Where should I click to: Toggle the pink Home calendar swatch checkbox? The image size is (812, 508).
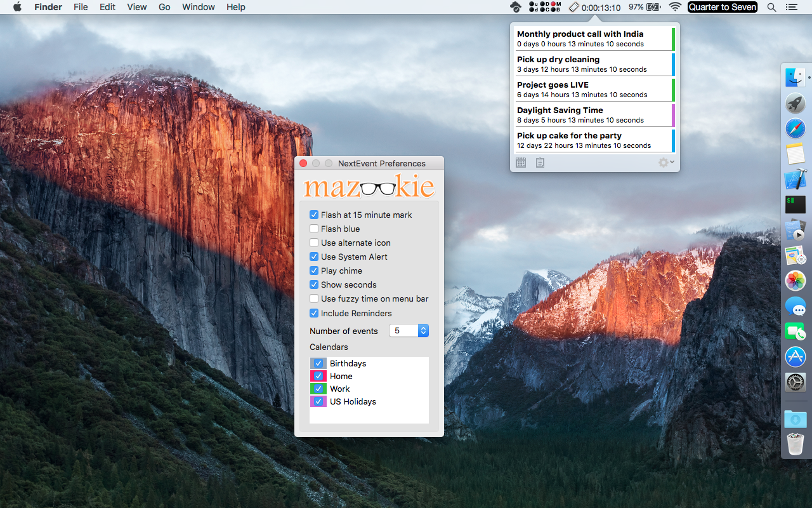pos(318,376)
